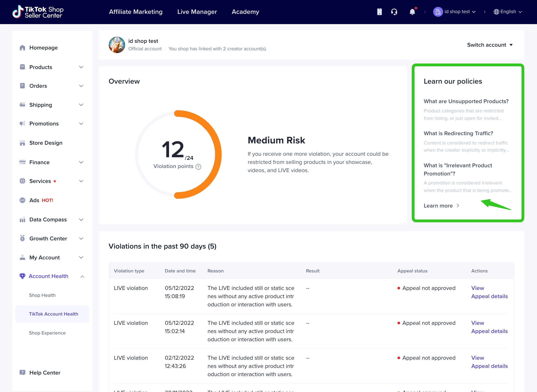Open Appeal details for 15:08:19 violation

[489, 296]
